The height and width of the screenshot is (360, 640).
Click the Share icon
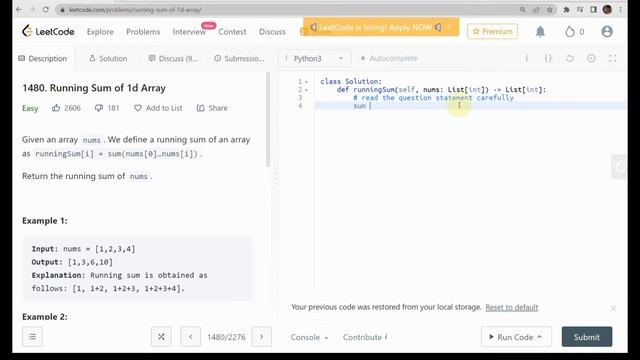[200, 108]
